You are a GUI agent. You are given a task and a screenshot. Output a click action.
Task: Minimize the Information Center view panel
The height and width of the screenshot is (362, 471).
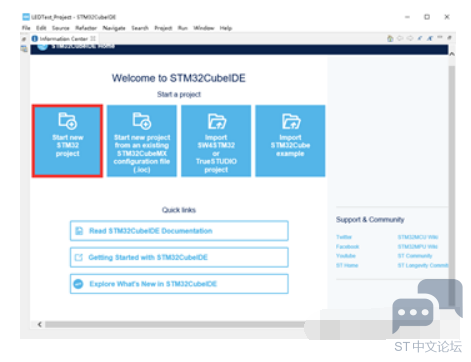coord(440,38)
